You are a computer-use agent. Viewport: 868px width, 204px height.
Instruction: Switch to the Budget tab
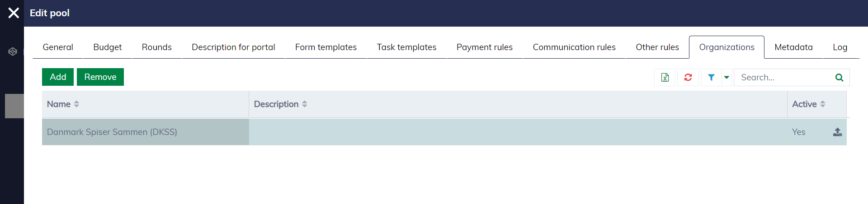(107, 47)
